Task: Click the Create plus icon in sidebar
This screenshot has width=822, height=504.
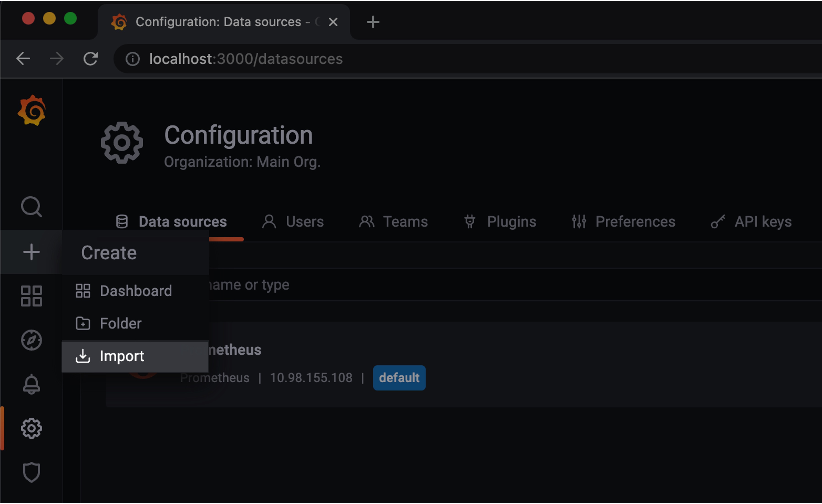Action: tap(31, 252)
